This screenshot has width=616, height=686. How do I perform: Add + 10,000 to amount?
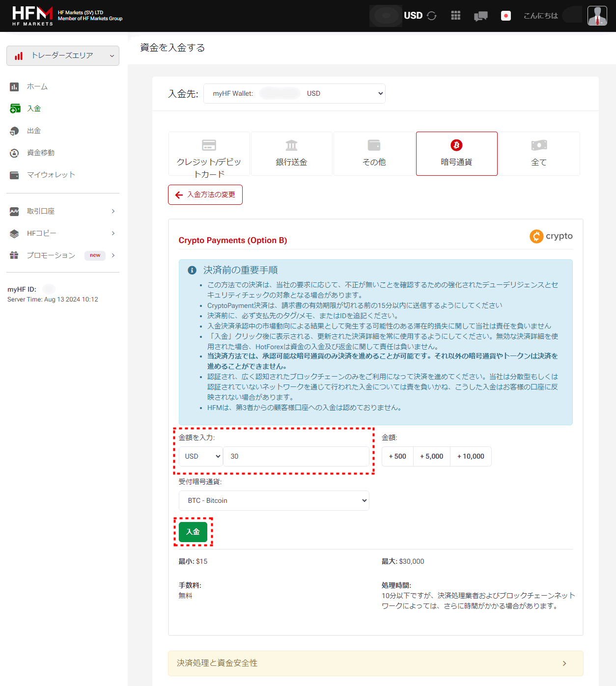471,456
